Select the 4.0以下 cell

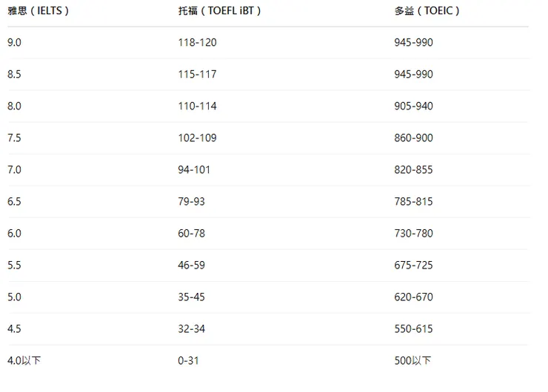pyautogui.click(x=24, y=361)
